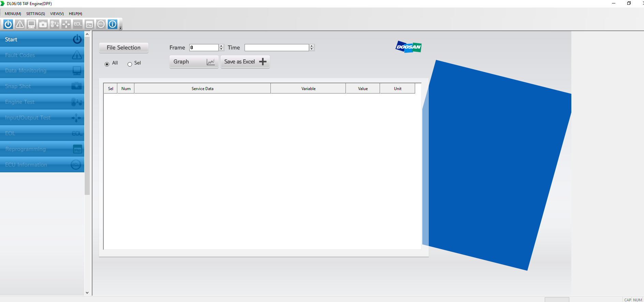
Task: Click the File Selection button
Action: click(123, 47)
